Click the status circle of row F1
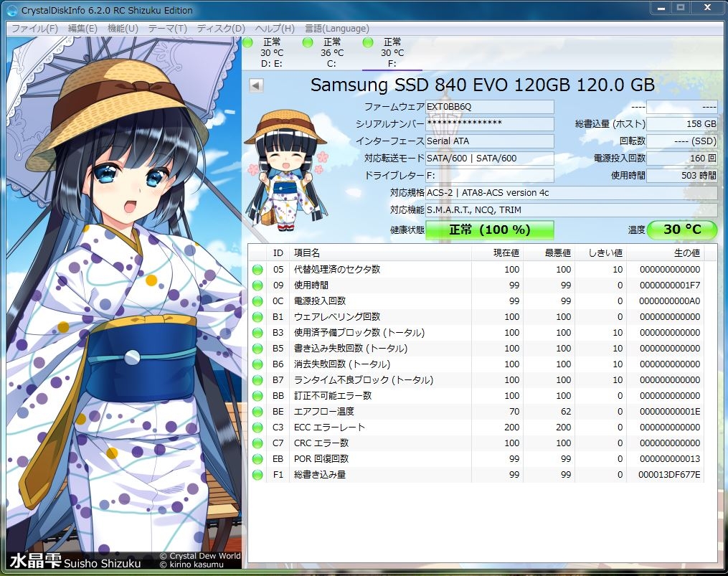 point(257,475)
